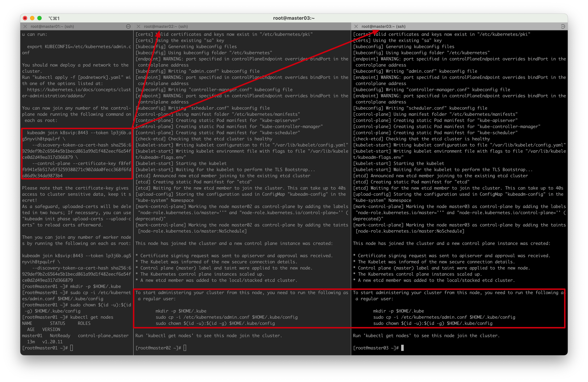588x382 pixels.
Task: Close the root@master03 pane with its X
Action: point(356,26)
